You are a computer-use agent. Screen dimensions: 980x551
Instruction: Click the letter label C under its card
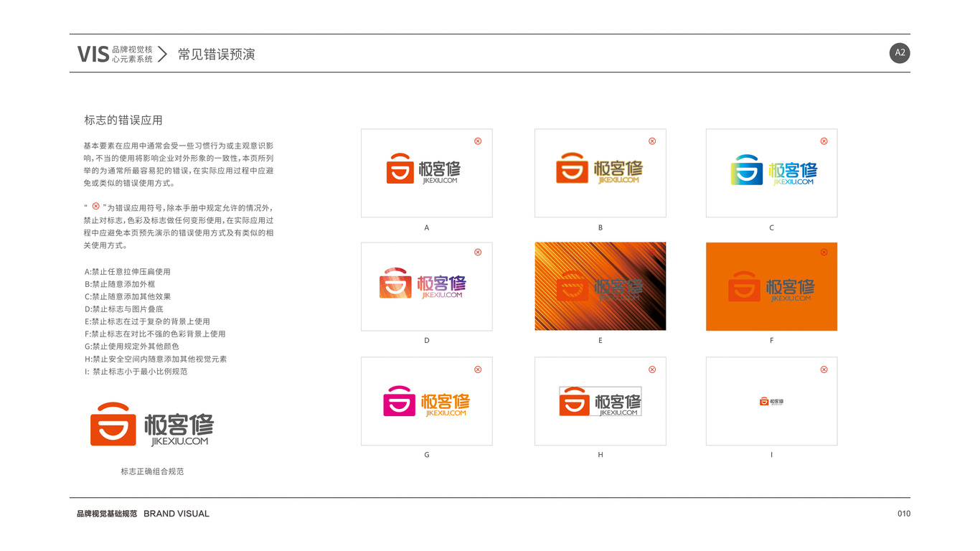click(x=772, y=227)
